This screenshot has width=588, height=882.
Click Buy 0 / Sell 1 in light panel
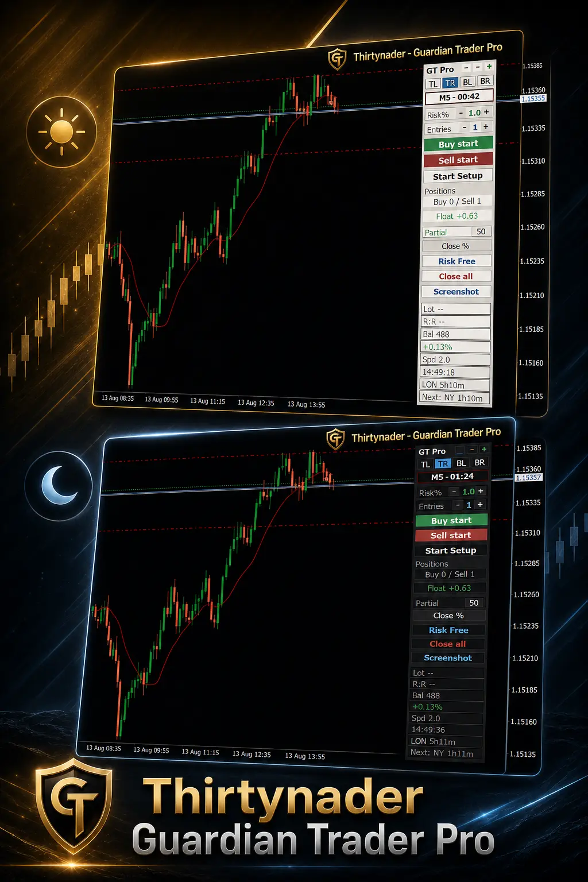coord(457,202)
